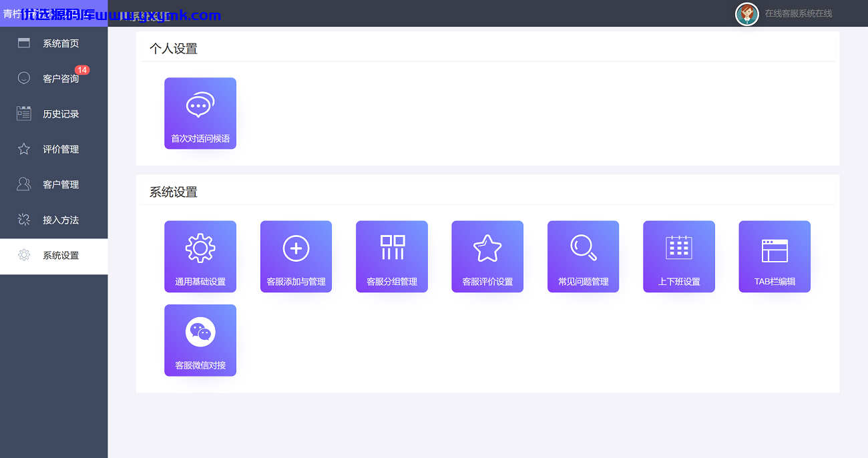The height and width of the screenshot is (458, 868).
Task: Open the 客服微信对接 WeChat tile
Action: point(200,340)
